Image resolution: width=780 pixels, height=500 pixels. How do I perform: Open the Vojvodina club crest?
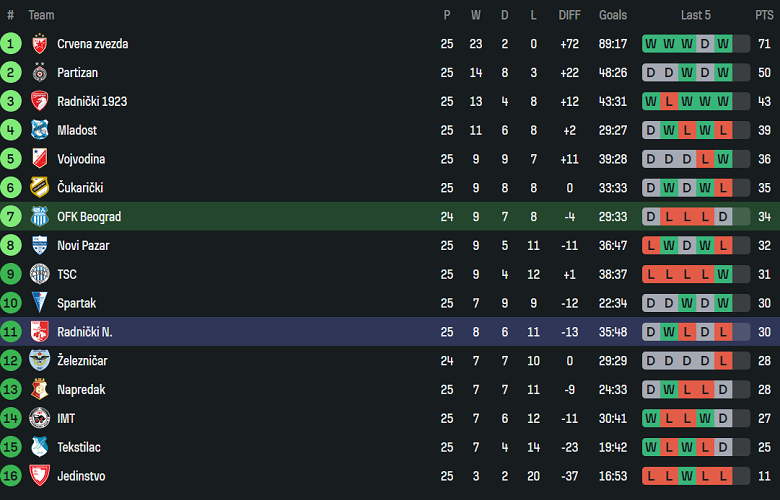tap(39, 159)
